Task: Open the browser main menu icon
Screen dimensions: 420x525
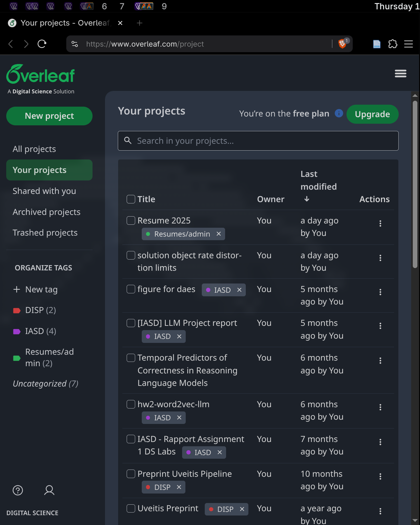Action: tap(409, 44)
